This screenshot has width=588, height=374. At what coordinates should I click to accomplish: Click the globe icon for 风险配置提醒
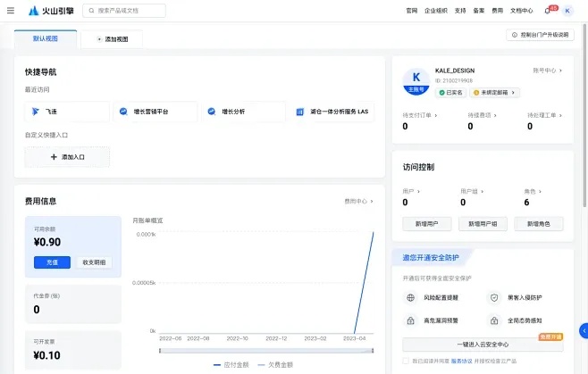point(411,297)
